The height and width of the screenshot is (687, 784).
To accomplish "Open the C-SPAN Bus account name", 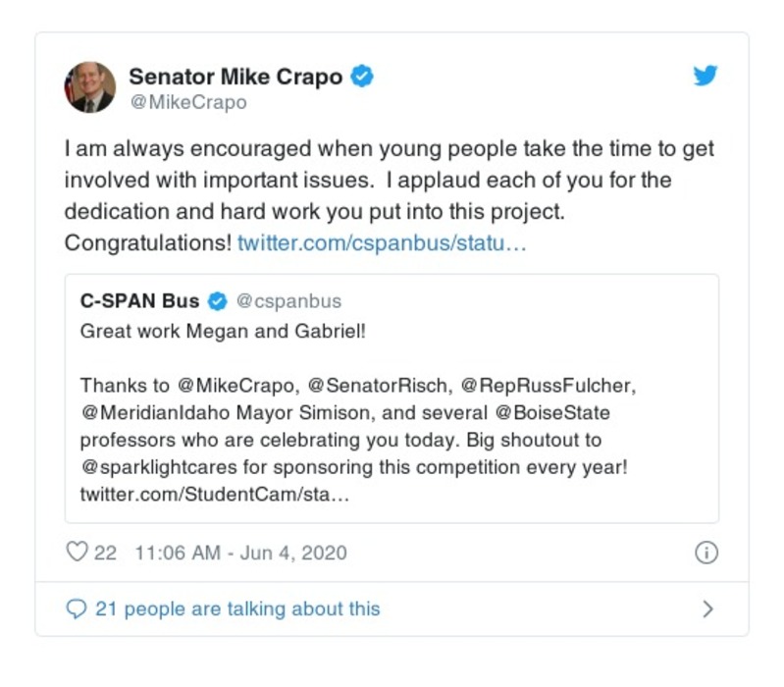I will coord(139,301).
